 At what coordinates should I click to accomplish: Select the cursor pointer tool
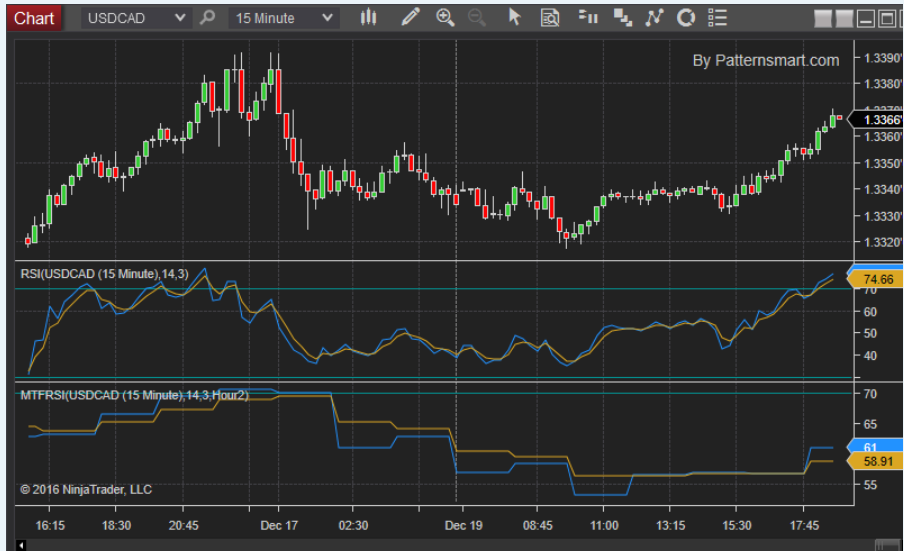click(515, 17)
